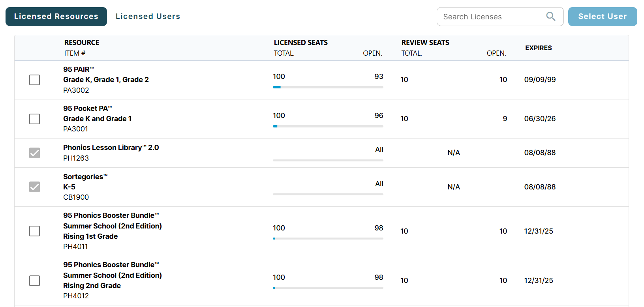
Task: Click the PH4011 seat usage bar
Action: pyautogui.click(x=328, y=238)
